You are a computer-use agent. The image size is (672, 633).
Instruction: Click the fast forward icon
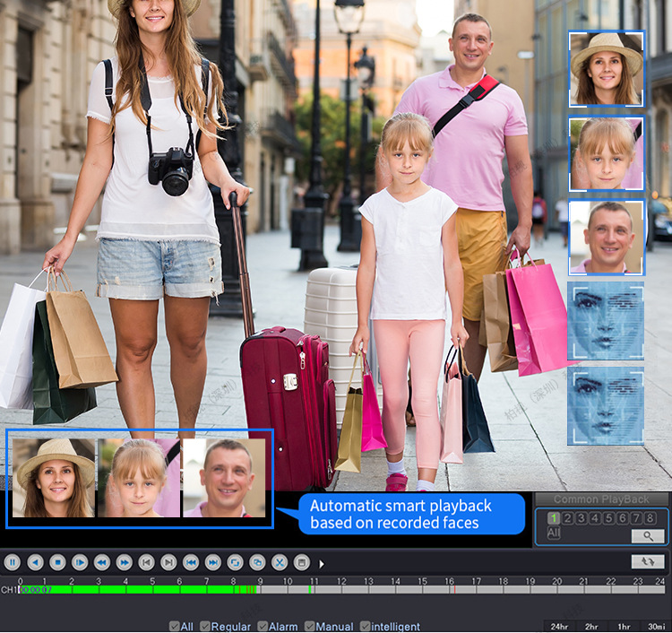click(x=125, y=562)
